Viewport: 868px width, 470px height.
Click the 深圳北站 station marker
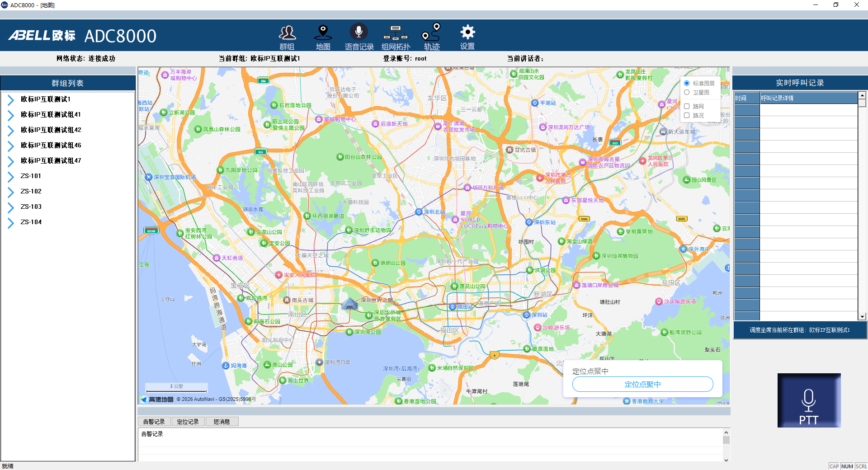pyautogui.click(x=419, y=212)
